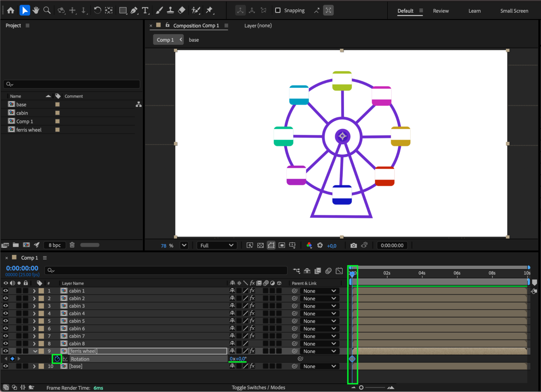Click the current time 0:00:00:00 in timeline
Screen dimensions: 541x392
22,268
